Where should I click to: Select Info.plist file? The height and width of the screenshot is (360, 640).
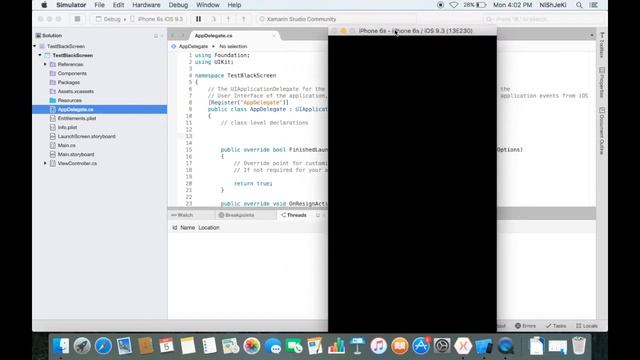point(67,127)
